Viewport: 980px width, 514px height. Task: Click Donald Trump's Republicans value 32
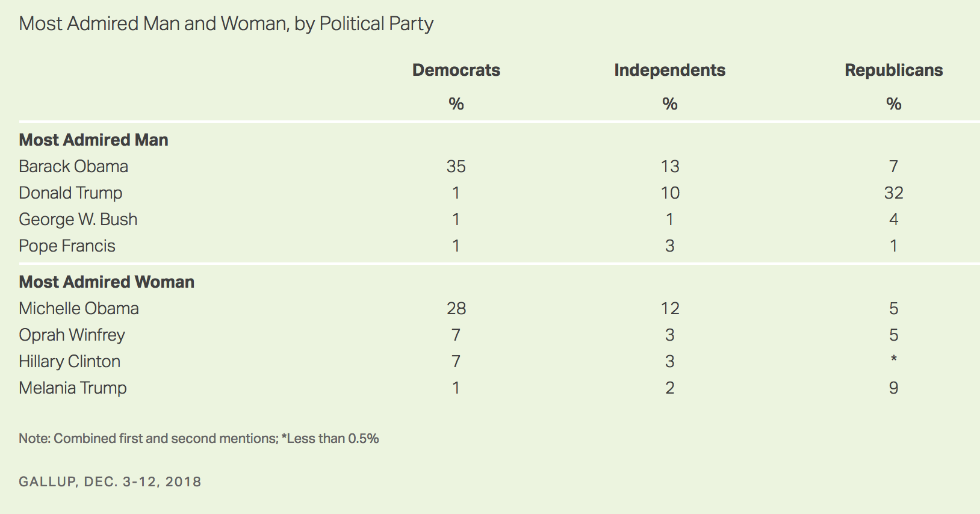[894, 193]
